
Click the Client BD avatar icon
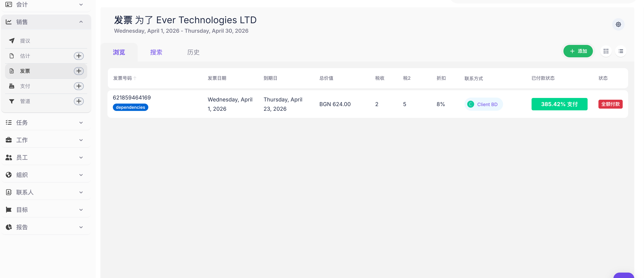click(471, 104)
